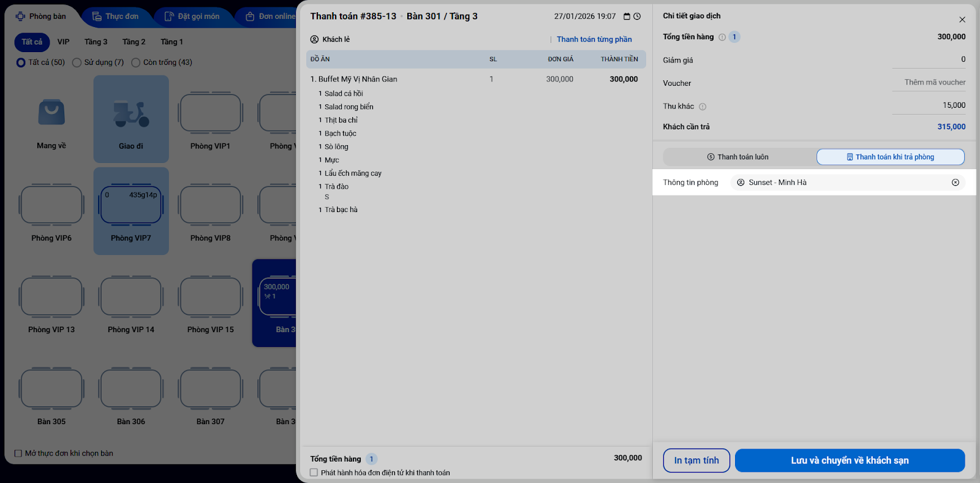This screenshot has width=980, height=483.
Task: Click the Sò lông item
Action: 336,147
